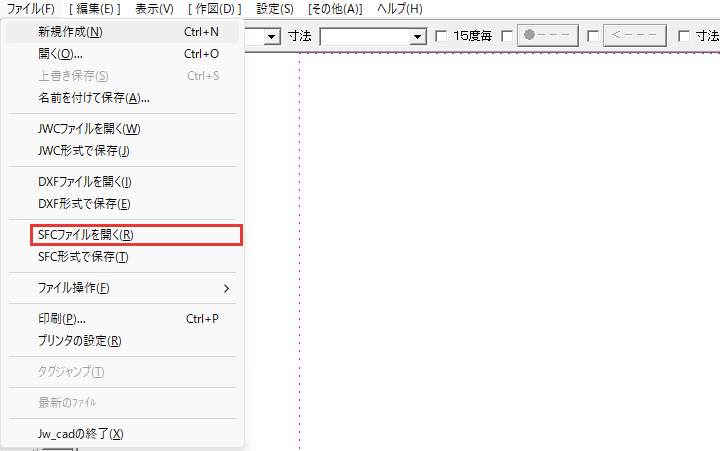This screenshot has height=451, width=720.
Task: Select SFC形式で保存(T)
Action: tap(122, 257)
